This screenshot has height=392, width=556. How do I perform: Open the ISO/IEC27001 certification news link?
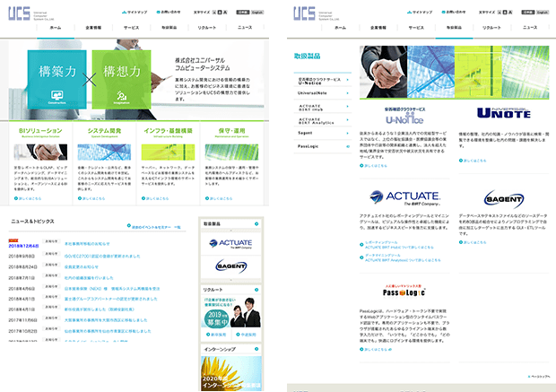(102, 256)
